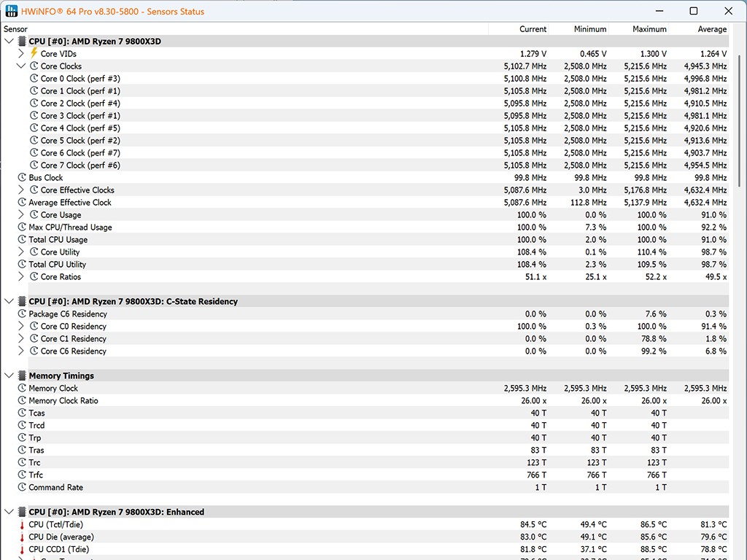Click the thermometer icon for CPU CCD1 (Tdie)

coord(22,549)
